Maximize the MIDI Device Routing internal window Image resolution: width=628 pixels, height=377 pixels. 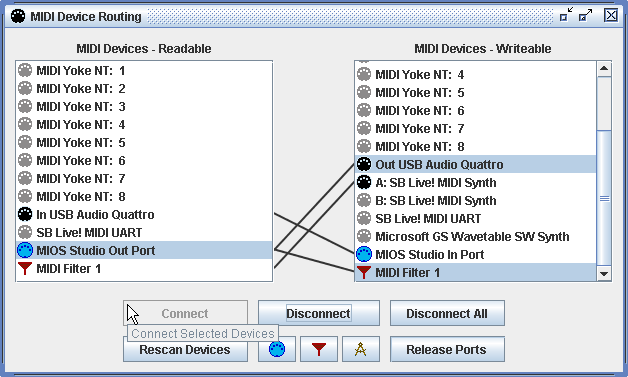(586, 15)
